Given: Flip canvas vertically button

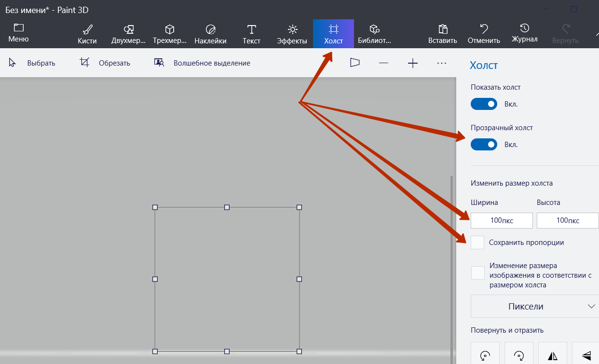Looking at the screenshot, I should 585,353.
